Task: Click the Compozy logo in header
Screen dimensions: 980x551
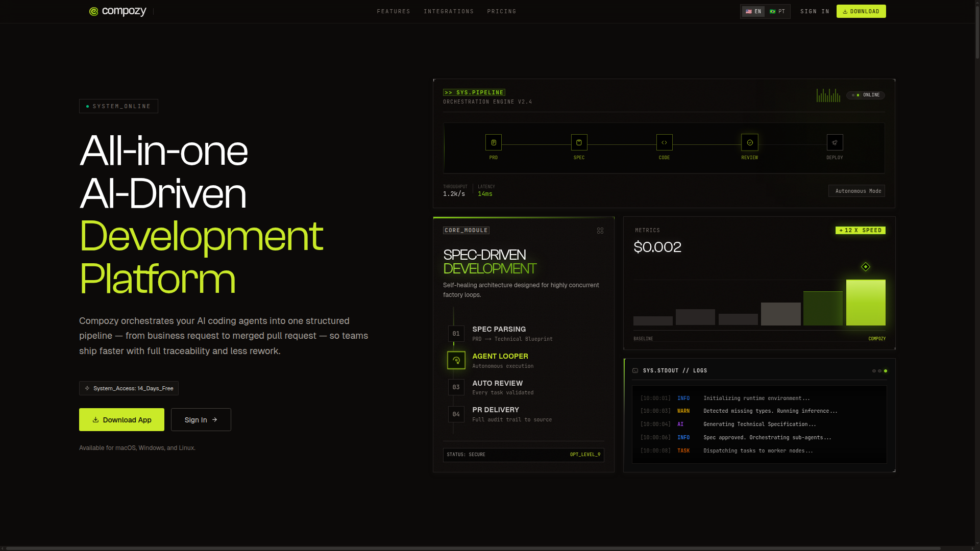Action: pyautogui.click(x=118, y=11)
